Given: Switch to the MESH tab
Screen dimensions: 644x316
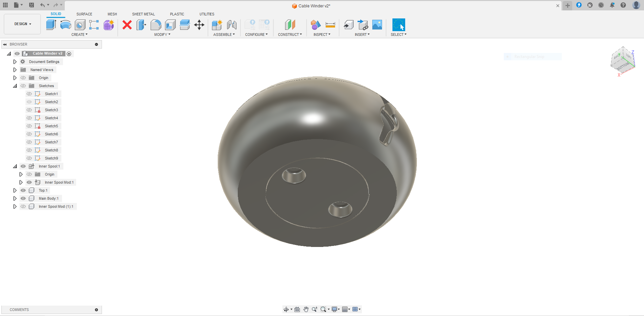Looking at the screenshot, I should click(112, 14).
